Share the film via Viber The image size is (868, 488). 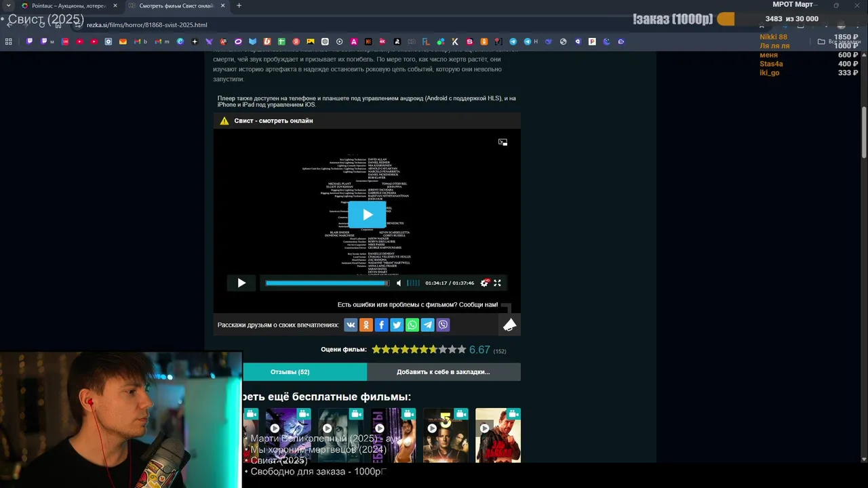[443, 325]
